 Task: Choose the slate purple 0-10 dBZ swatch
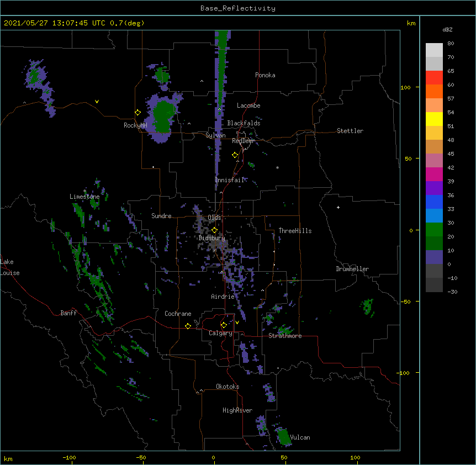[x=434, y=257]
